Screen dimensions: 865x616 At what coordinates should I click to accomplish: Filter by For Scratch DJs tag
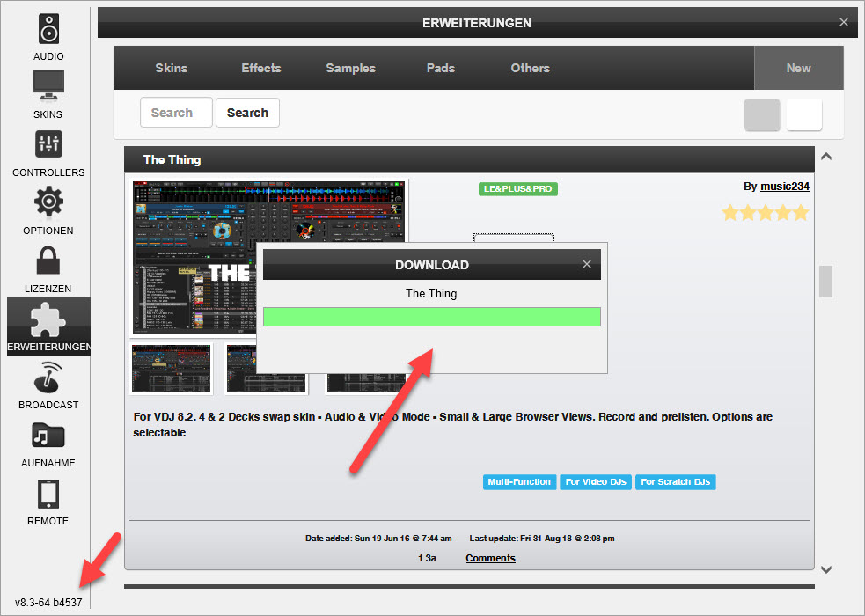(675, 482)
